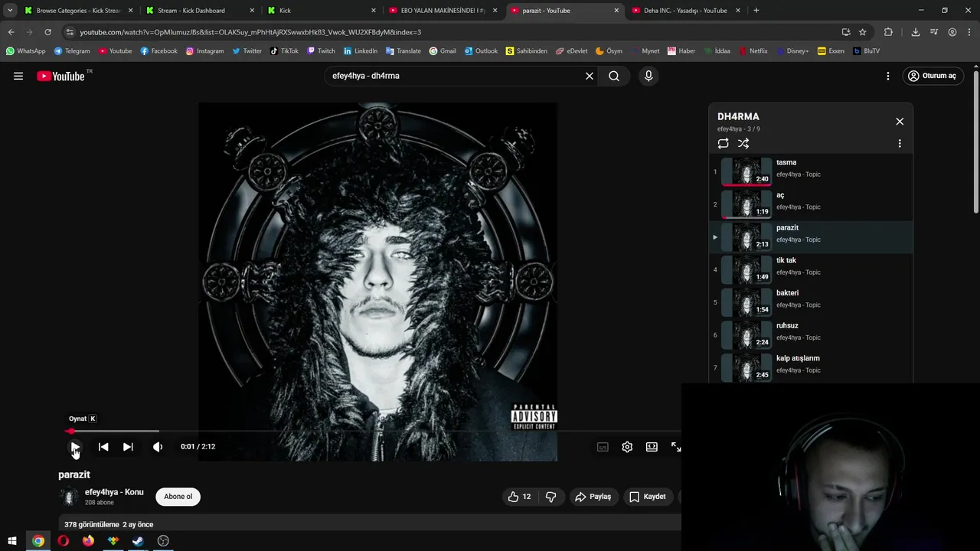Go back in browser history
Viewport: 980px width, 551px height.
point(11,32)
